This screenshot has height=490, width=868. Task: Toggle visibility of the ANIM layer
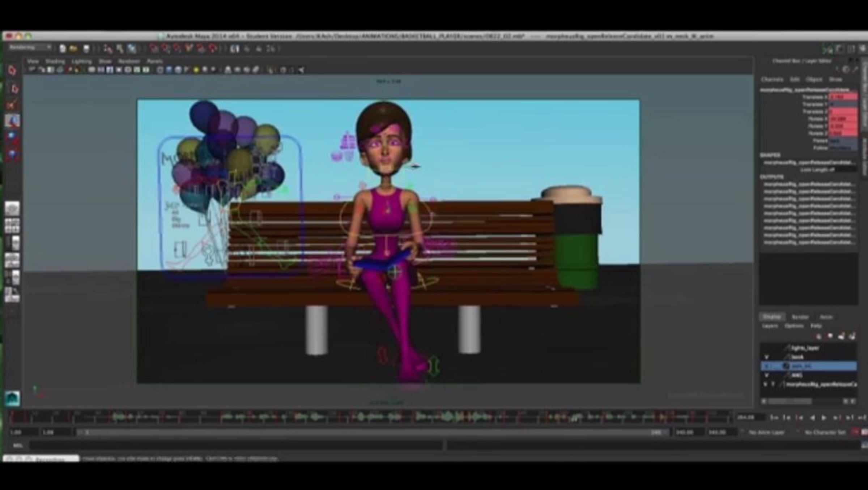pos(766,375)
